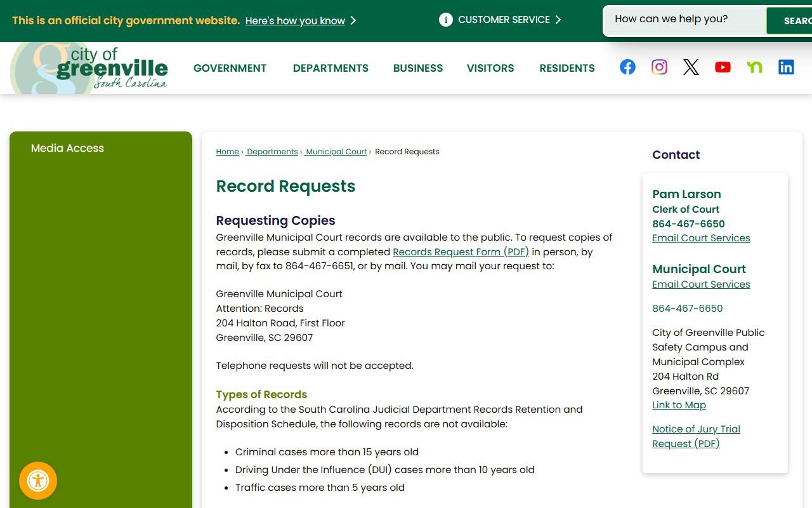Open the Departments menu
Image resolution: width=812 pixels, height=508 pixels.
331,68
